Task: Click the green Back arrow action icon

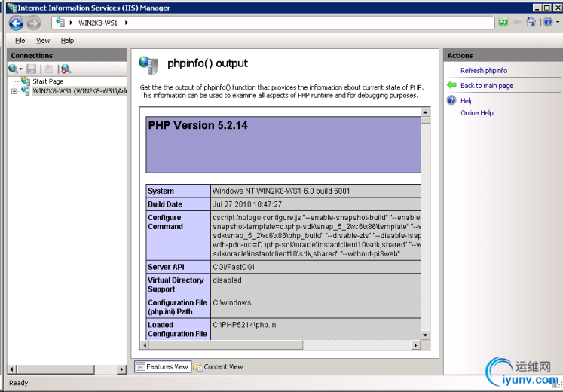Action: (x=451, y=85)
